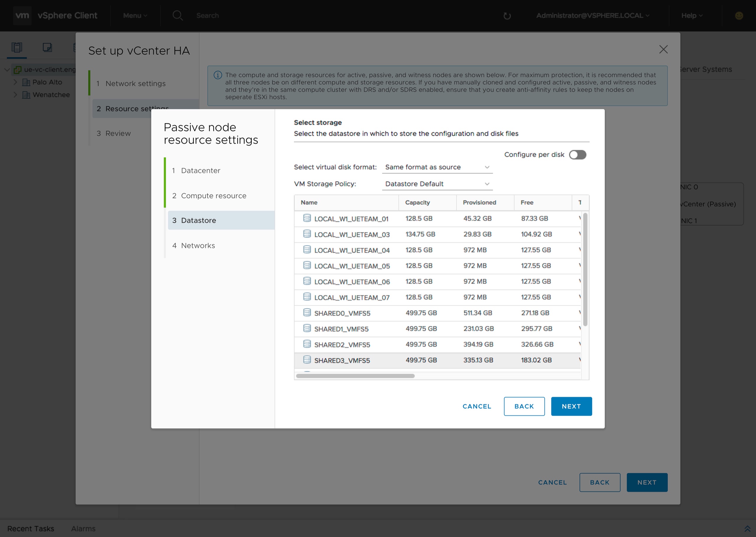The height and width of the screenshot is (537, 756).
Task: Click the Palo Alto datacenter icon
Action: (26, 82)
